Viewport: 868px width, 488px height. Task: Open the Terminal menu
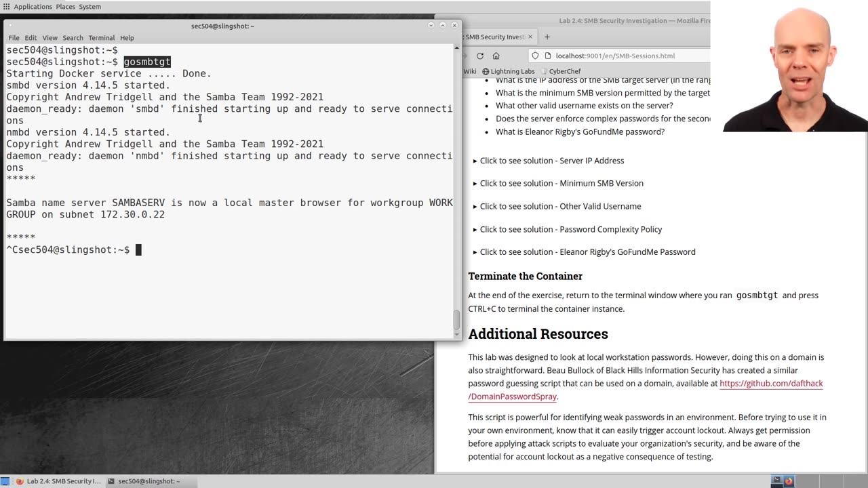[x=102, y=38]
